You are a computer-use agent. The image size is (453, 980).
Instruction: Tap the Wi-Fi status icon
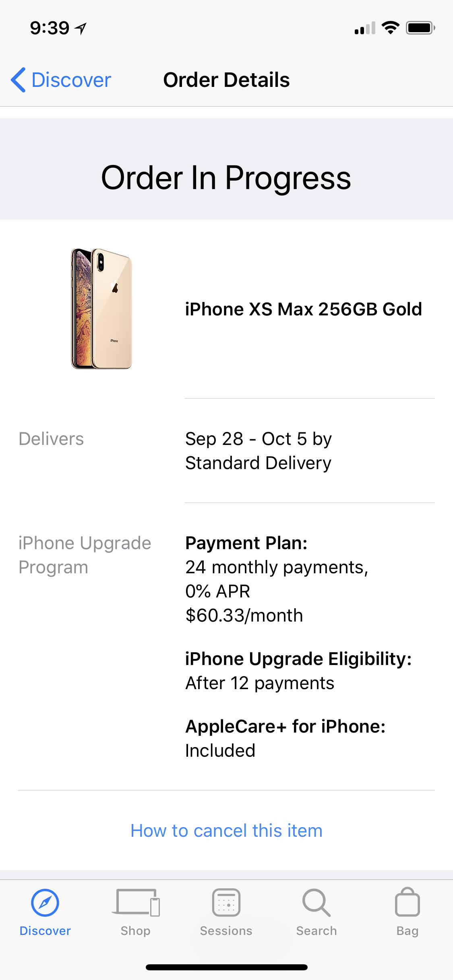[x=390, y=28]
